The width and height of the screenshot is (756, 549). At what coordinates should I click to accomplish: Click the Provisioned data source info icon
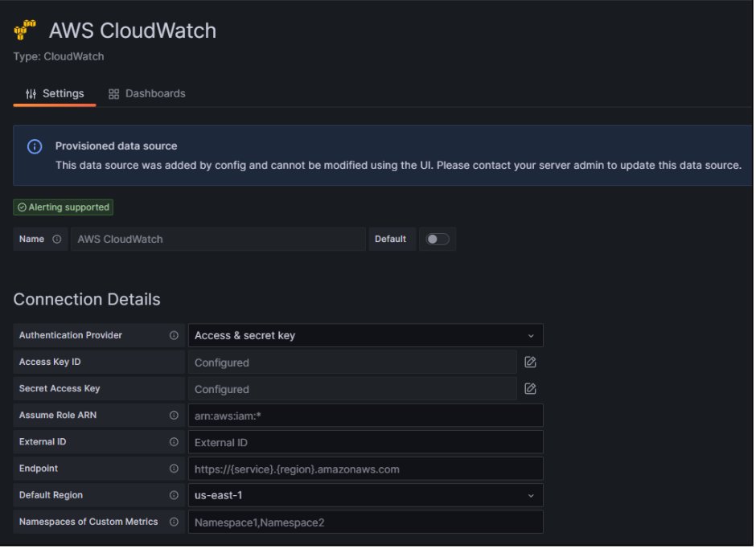[35, 146]
